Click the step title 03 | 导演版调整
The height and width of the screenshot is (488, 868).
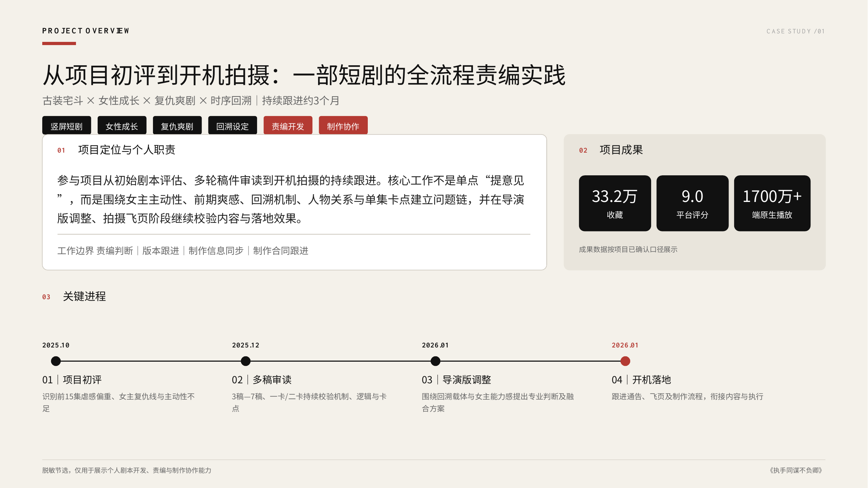[x=457, y=380]
